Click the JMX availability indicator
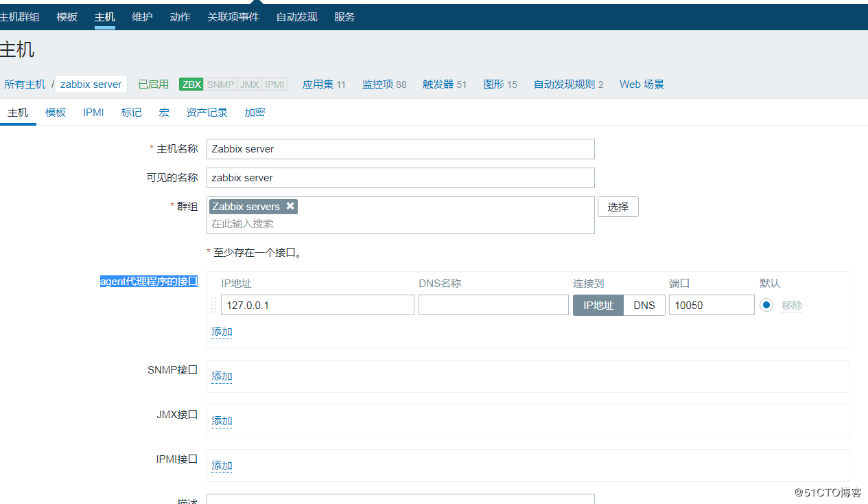The width and height of the screenshot is (868, 504). 250,84
